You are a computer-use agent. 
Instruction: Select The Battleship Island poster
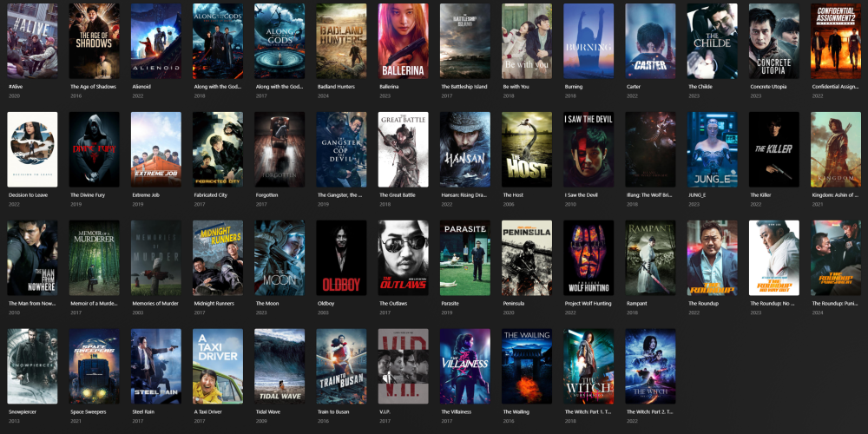(465, 41)
